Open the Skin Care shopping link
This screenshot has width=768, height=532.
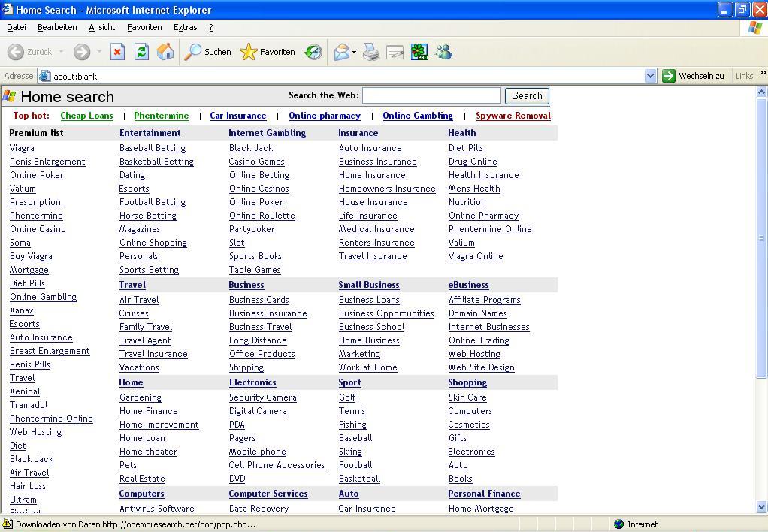(467, 397)
